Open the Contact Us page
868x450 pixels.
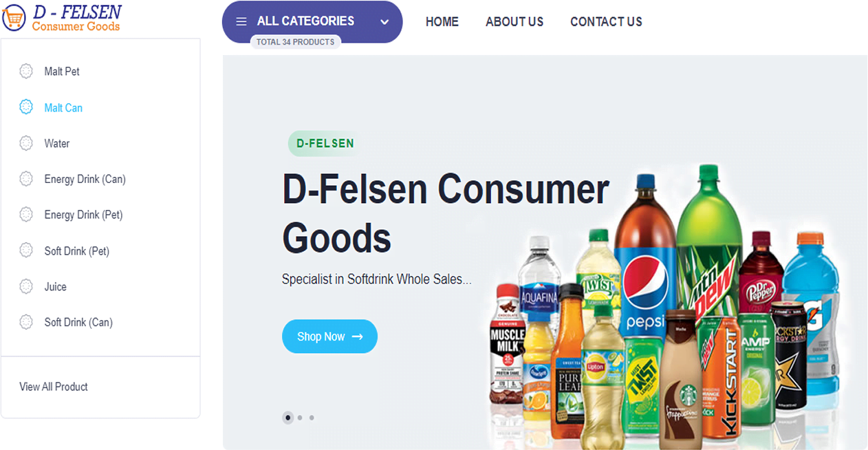click(606, 22)
